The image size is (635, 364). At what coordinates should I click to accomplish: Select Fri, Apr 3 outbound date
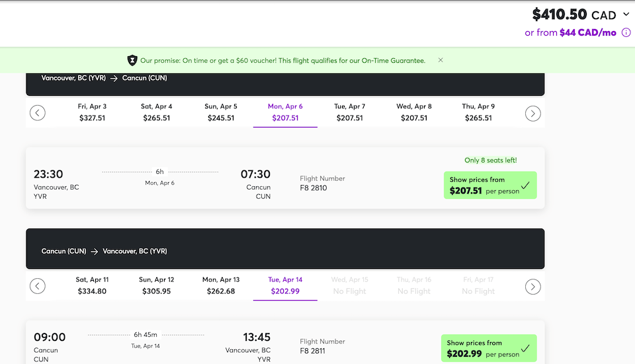coord(92,112)
